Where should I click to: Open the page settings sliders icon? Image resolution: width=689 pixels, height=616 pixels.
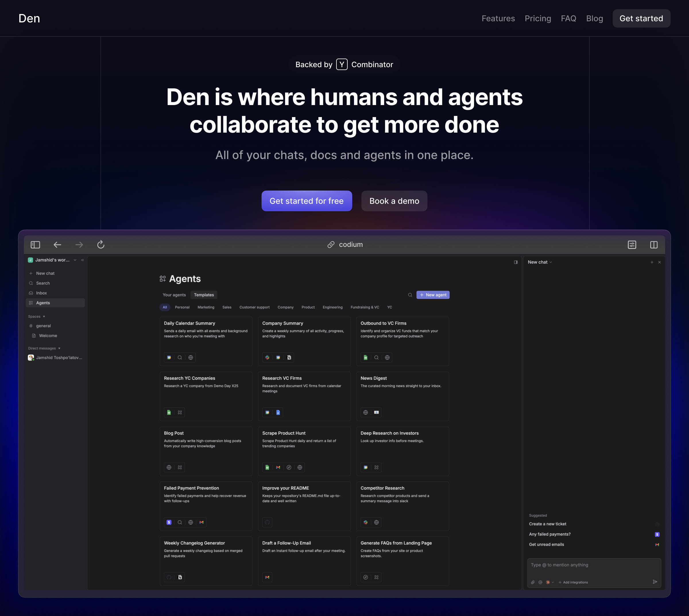click(x=632, y=245)
